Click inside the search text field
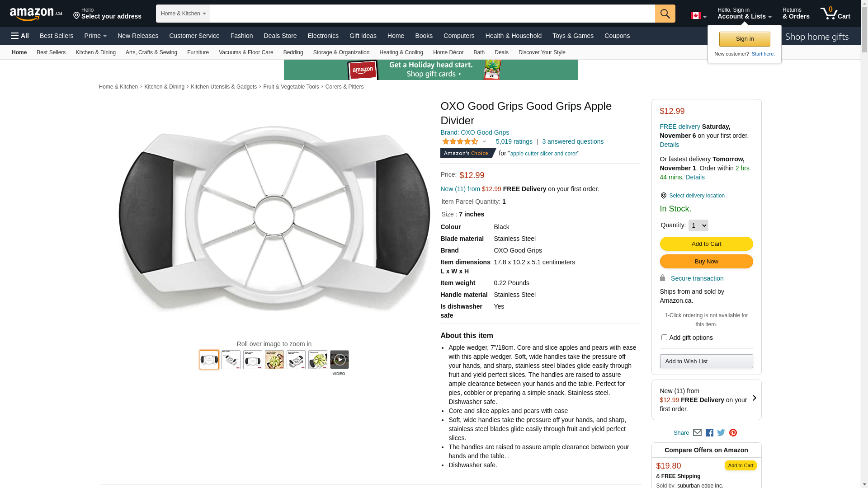This screenshot has height=488, width=868. [x=433, y=14]
